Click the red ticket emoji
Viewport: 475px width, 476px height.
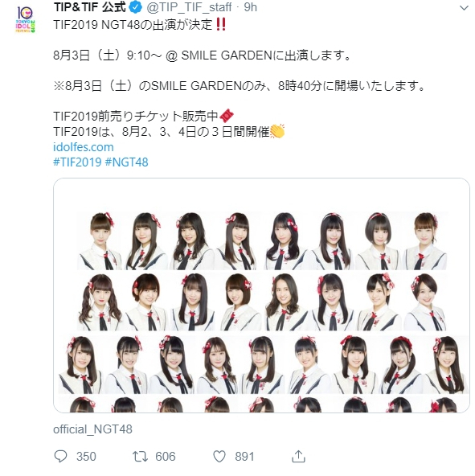click(x=227, y=116)
